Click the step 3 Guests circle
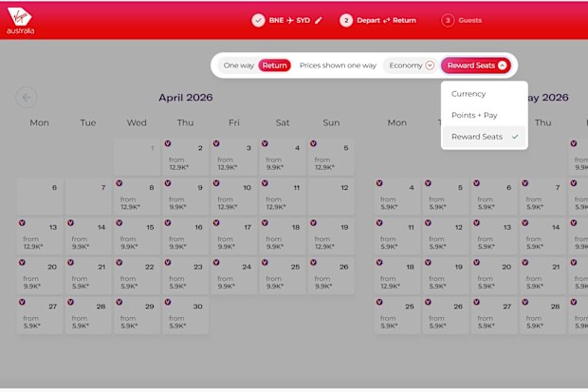588x392 pixels. [x=448, y=20]
